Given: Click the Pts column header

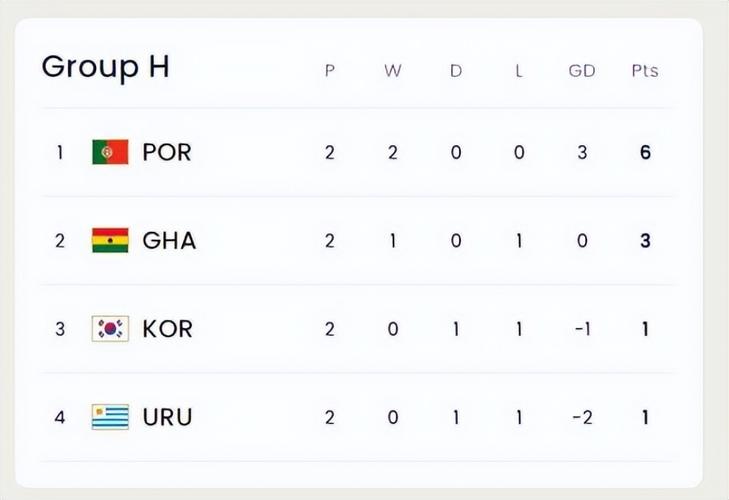Looking at the screenshot, I should (x=645, y=71).
